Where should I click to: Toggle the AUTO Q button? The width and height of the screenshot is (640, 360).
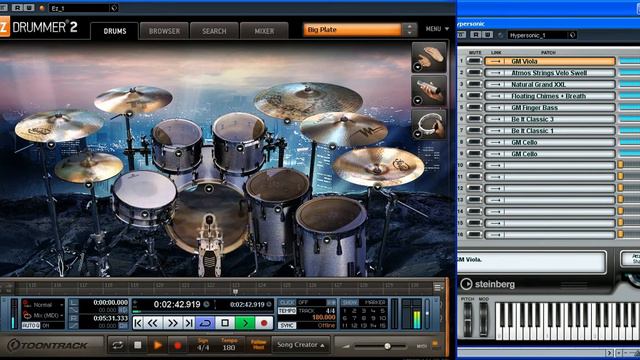point(31,326)
